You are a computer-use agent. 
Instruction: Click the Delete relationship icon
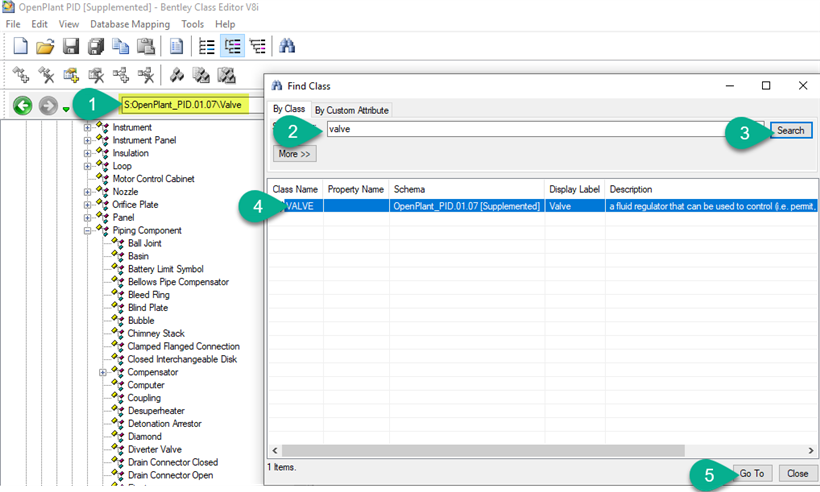[x=146, y=75]
